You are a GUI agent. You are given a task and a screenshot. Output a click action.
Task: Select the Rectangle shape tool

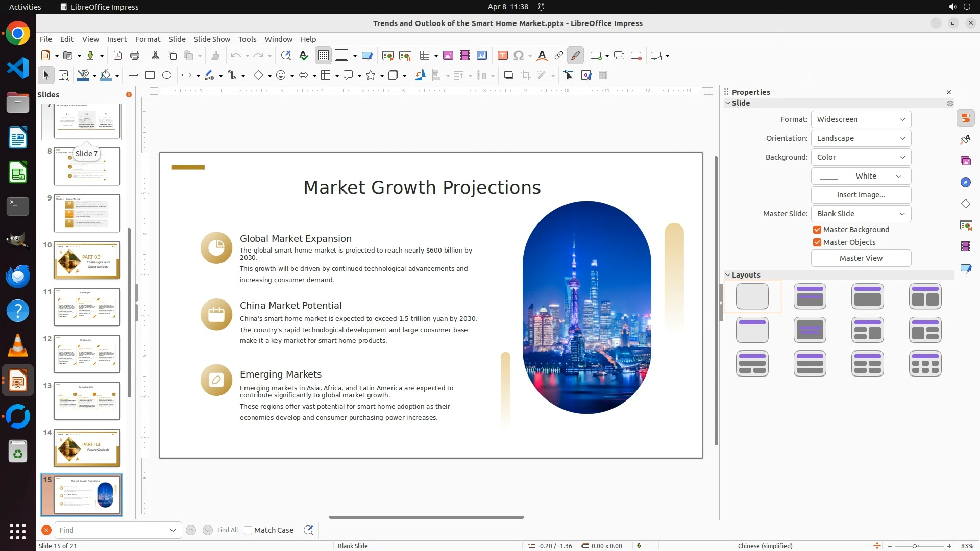pyautogui.click(x=150, y=76)
